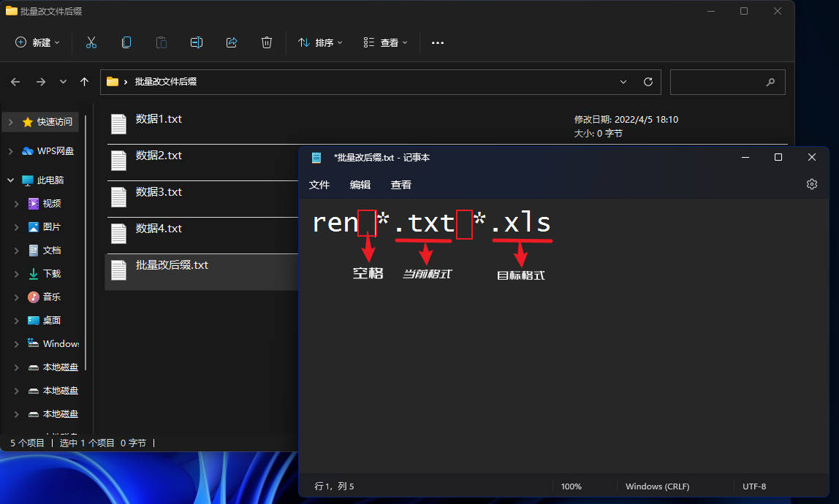839x504 pixels.
Task: Open the 新建 dropdown menu
Action: coord(38,42)
